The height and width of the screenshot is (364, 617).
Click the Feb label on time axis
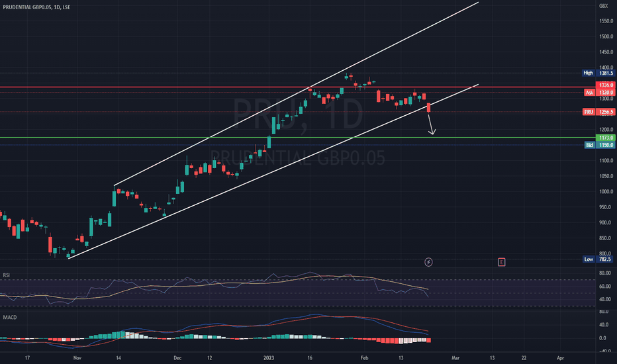[364, 357]
